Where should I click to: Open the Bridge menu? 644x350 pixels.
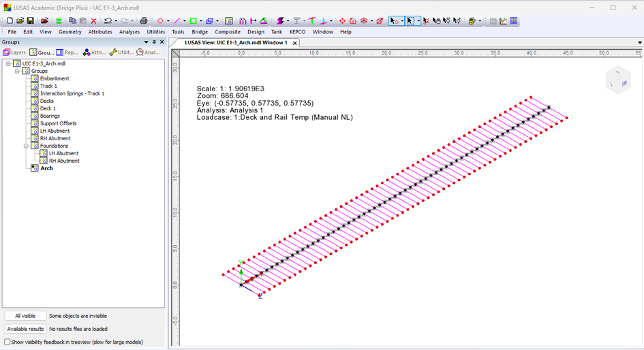(x=200, y=32)
